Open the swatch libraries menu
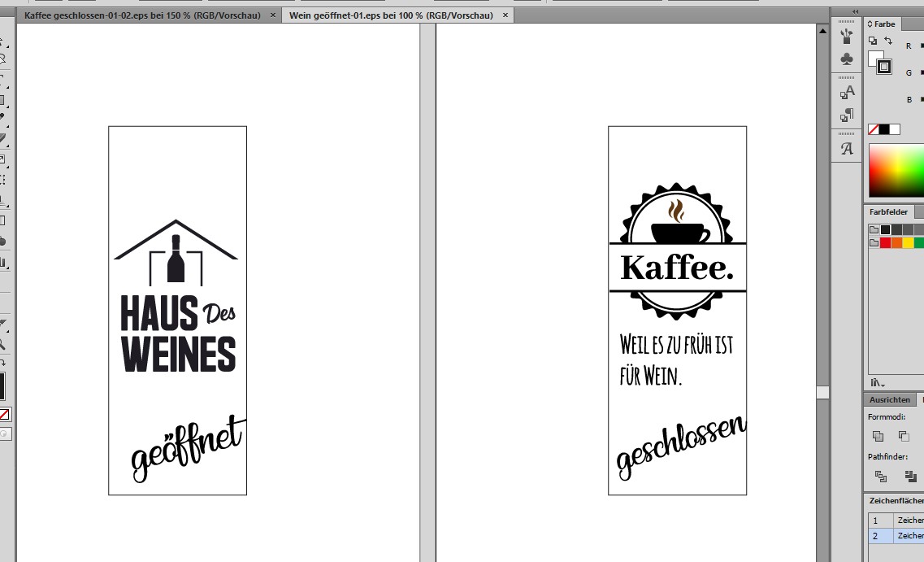Image resolution: width=924 pixels, height=562 pixels. (x=878, y=382)
